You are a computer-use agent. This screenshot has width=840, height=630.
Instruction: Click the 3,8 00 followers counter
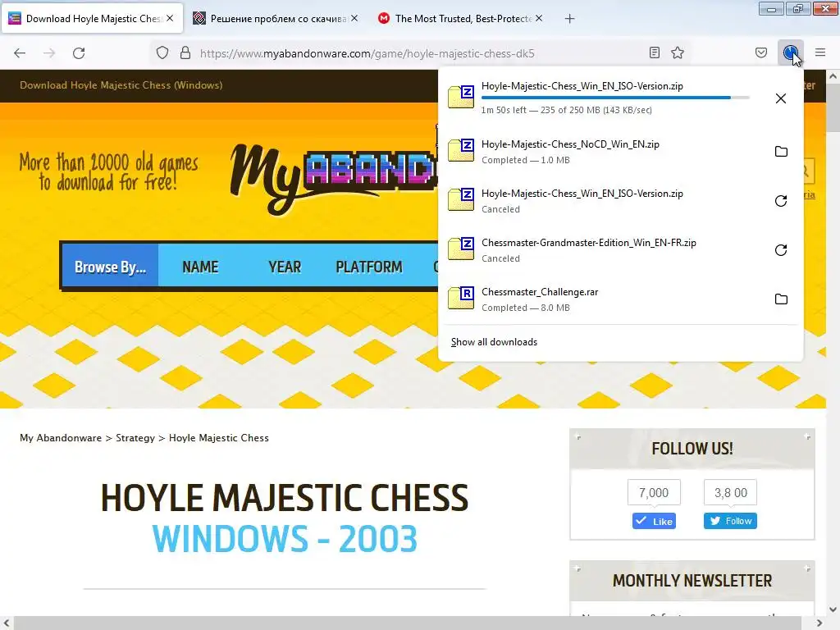click(x=730, y=492)
